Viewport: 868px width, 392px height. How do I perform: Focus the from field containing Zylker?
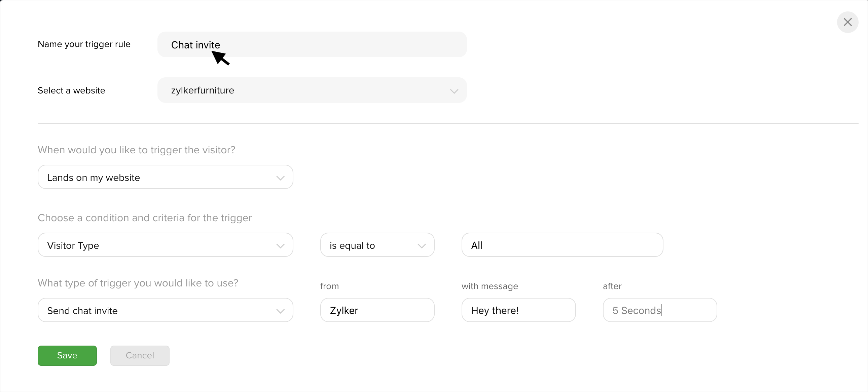pos(377,310)
